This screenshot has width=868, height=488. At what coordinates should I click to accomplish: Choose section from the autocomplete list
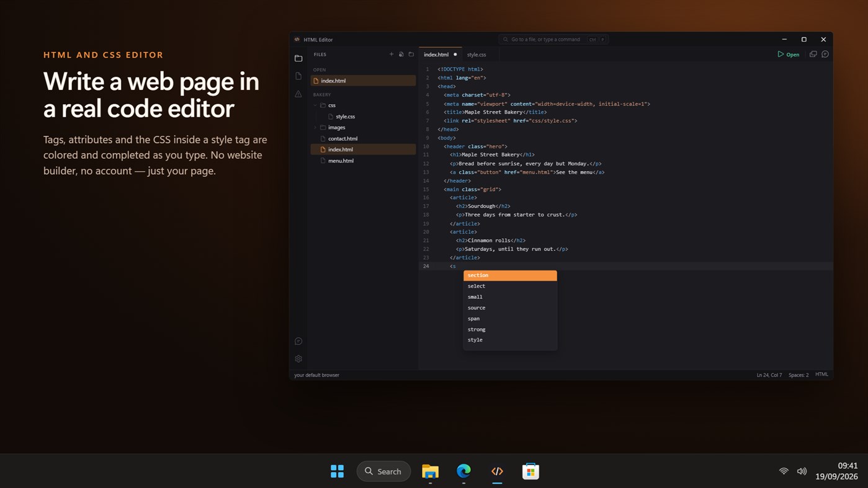(x=510, y=275)
